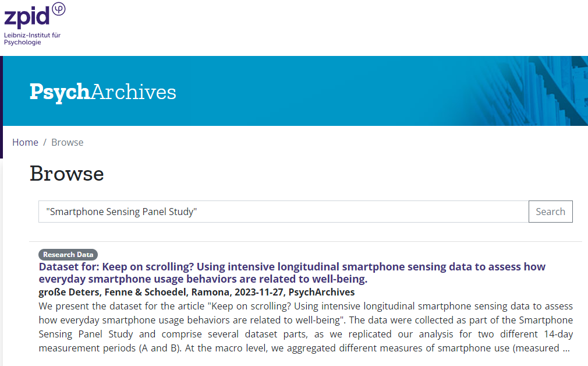Viewport: 588px width, 366px height.
Task: Click the 2023-11-27 publication date
Action: (258, 292)
